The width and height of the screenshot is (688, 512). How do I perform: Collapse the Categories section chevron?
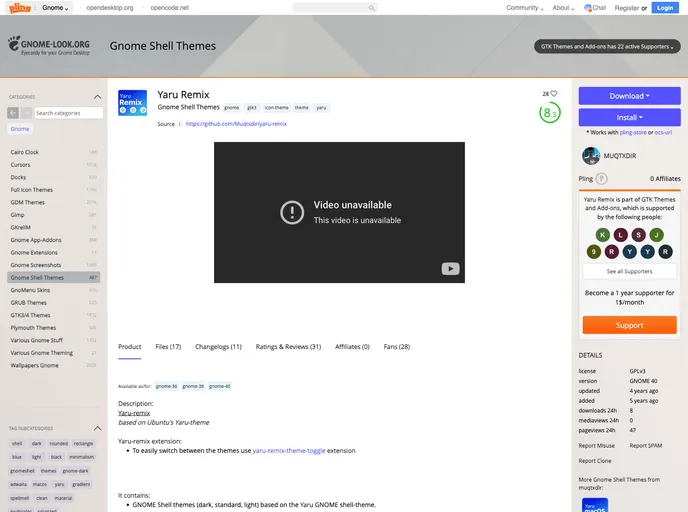pyautogui.click(x=97, y=97)
